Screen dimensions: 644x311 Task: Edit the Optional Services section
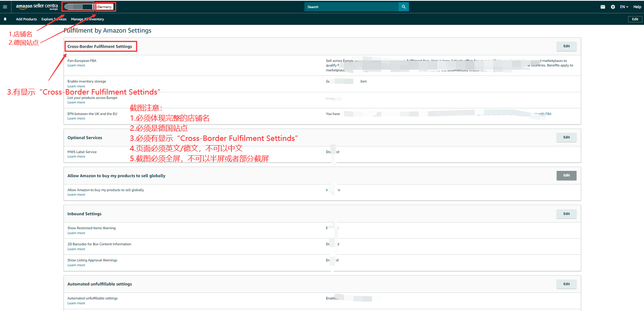pyautogui.click(x=567, y=137)
